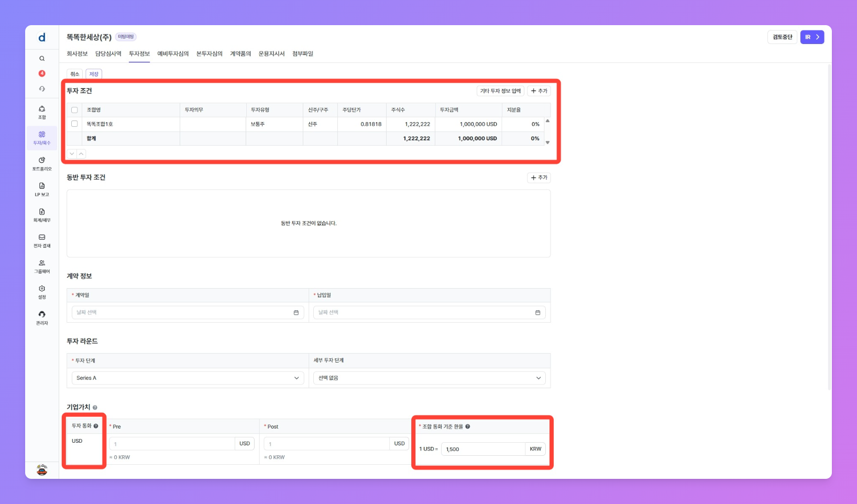Select the 투자정보 tab
857x504 pixels.
click(139, 54)
